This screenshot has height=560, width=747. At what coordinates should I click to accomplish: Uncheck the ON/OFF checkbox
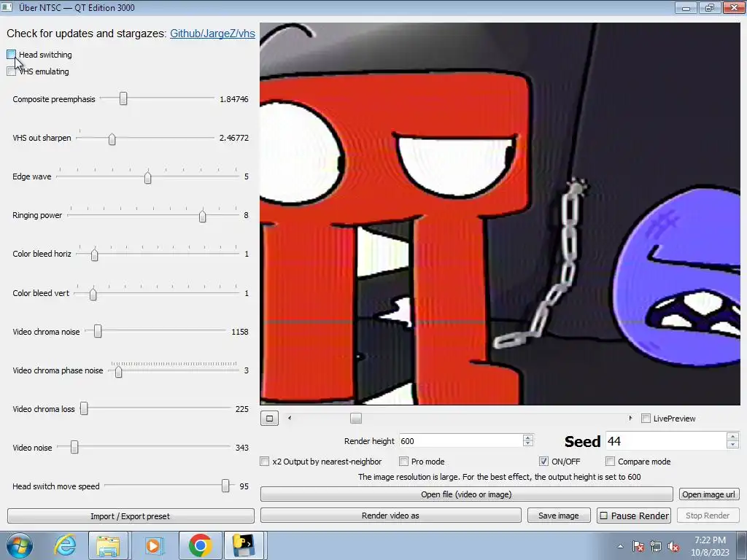click(x=543, y=461)
